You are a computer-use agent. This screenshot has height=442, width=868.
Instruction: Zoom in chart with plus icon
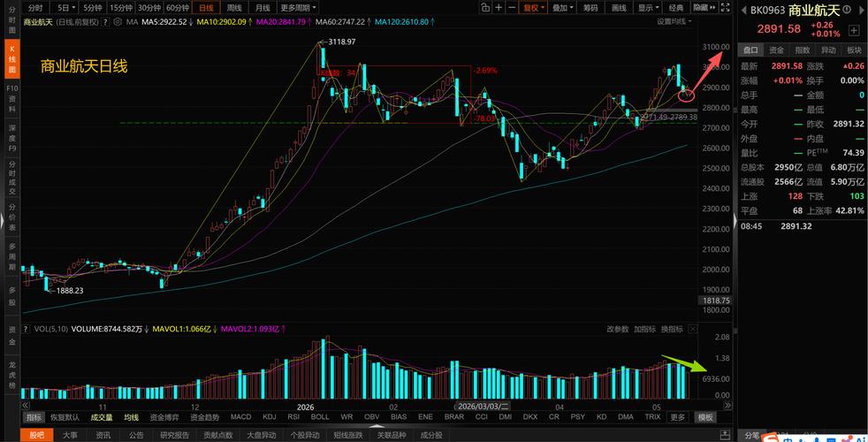point(499,8)
